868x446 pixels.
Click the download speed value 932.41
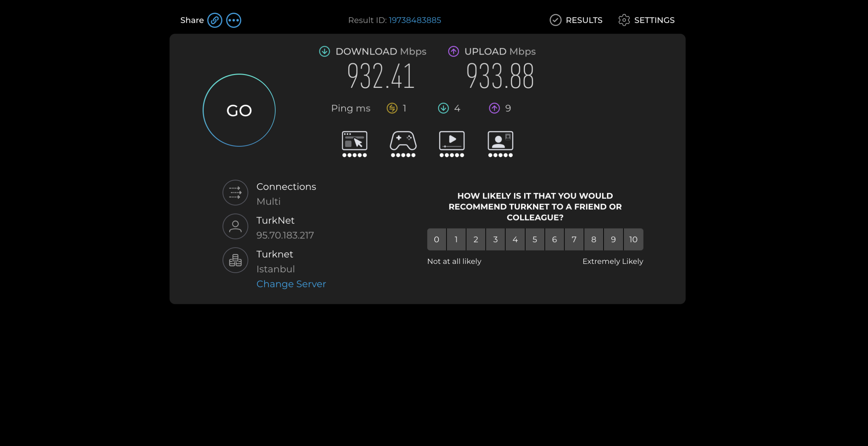pyautogui.click(x=381, y=76)
